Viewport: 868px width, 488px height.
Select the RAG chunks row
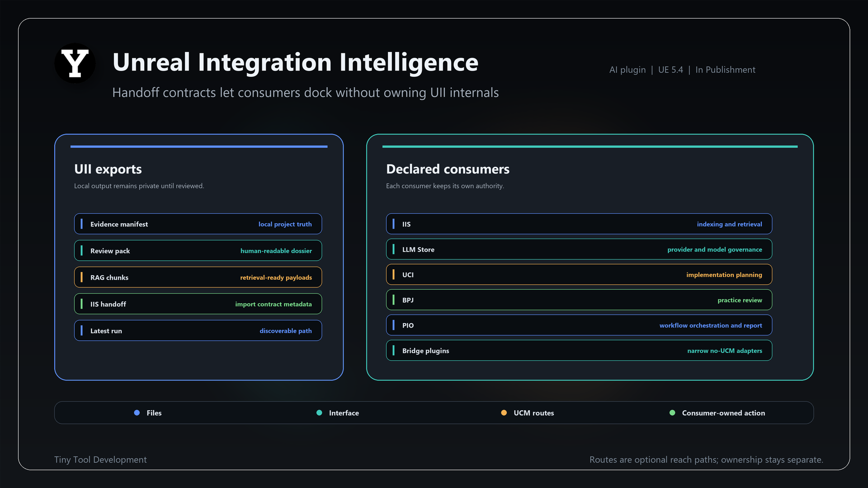click(198, 277)
